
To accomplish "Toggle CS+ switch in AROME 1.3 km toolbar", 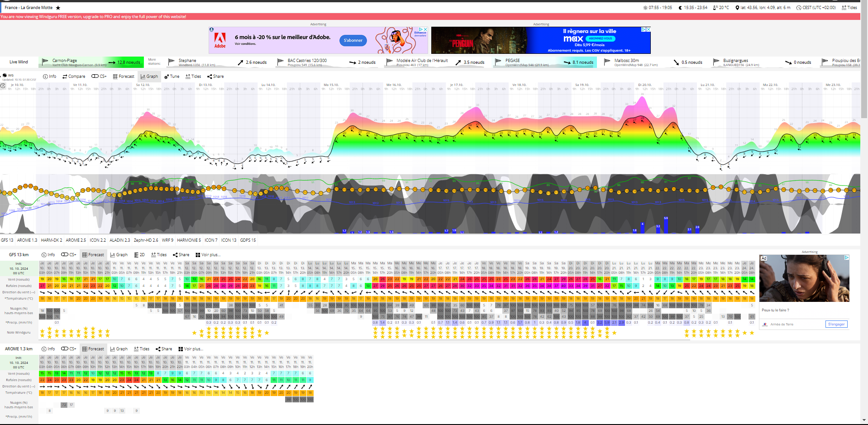I will pyautogui.click(x=68, y=349).
